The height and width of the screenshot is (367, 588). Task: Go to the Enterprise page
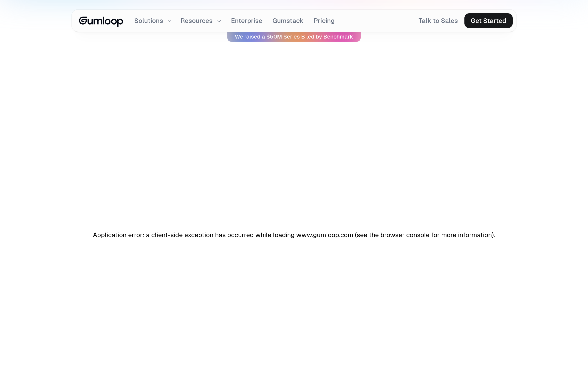[246, 21]
